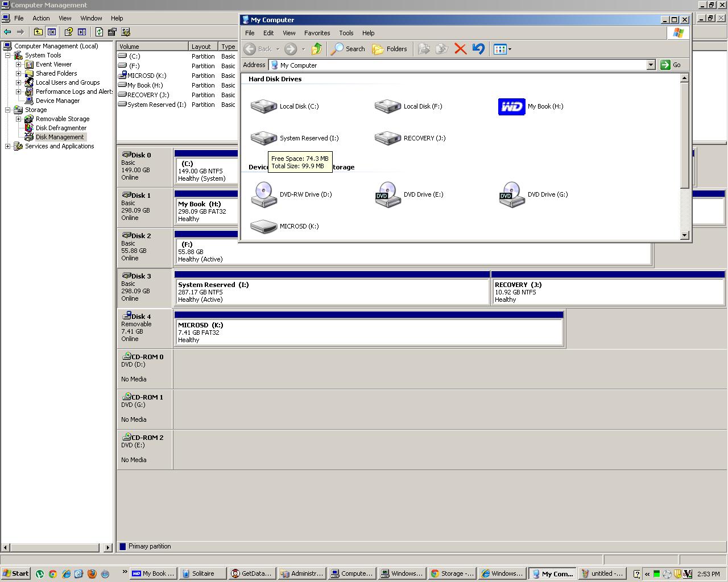Open Local Disk (C:) in My Computer
Viewport: 728px width, 582px height.
(263, 106)
